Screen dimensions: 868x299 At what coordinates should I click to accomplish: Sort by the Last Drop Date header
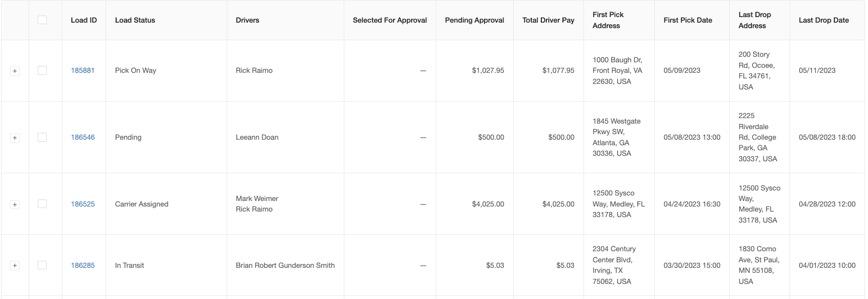(x=823, y=20)
